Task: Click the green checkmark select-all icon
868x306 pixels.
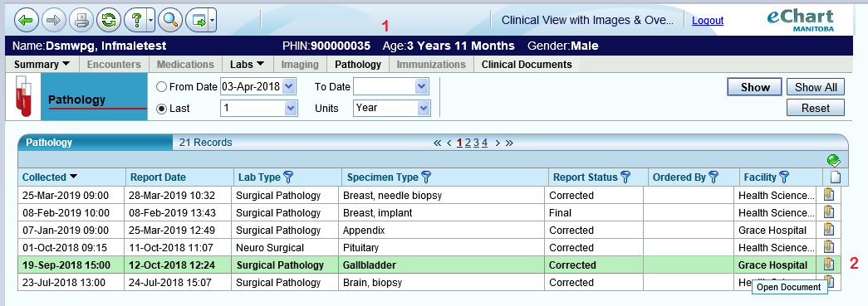Action: (x=834, y=161)
